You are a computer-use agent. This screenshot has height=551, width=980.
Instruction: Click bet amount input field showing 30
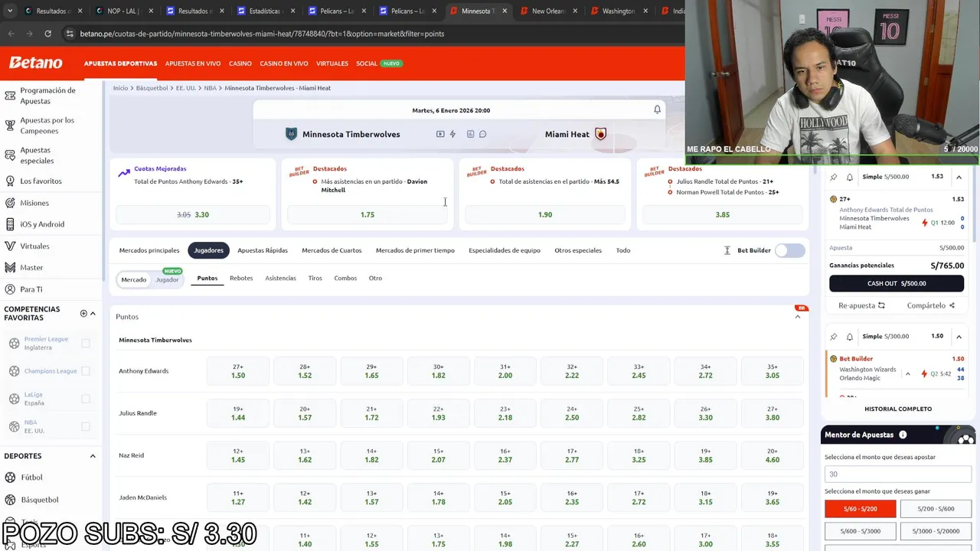point(897,474)
